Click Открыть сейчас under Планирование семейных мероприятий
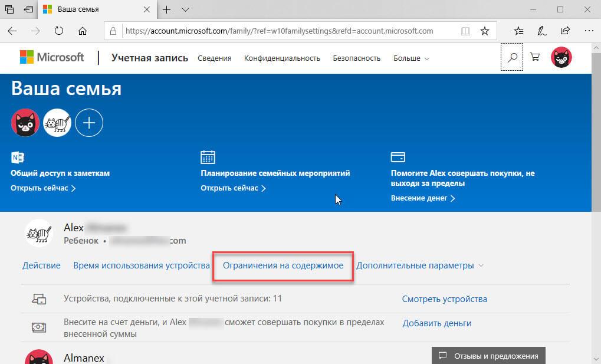This screenshot has width=601, height=364. (233, 188)
